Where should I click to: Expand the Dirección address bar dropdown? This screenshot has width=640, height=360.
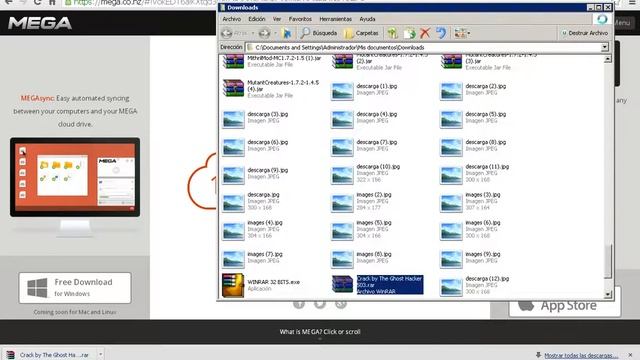click(x=604, y=47)
